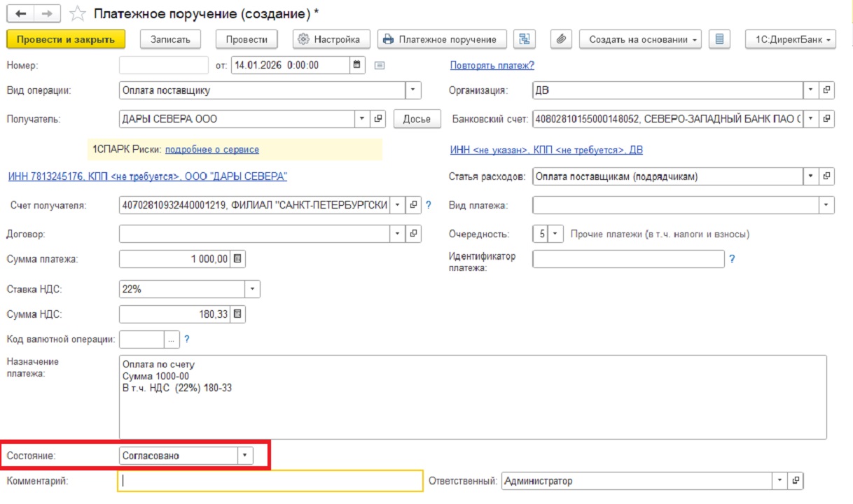Image resolution: width=853 pixels, height=504 pixels.
Task: Show help for the Счет получателя field
Action: [x=429, y=205]
